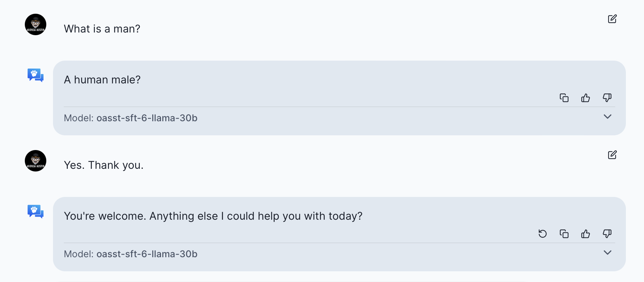This screenshot has width=644, height=282.
Task: Like the "You're welcome" response
Action: (586, 234)
